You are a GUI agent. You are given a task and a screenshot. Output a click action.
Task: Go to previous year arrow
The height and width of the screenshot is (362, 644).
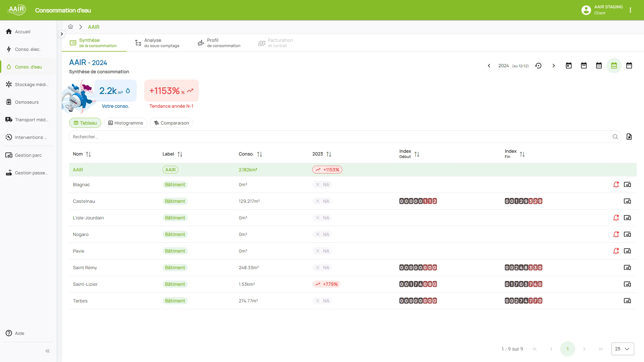(x=489, y=66)
